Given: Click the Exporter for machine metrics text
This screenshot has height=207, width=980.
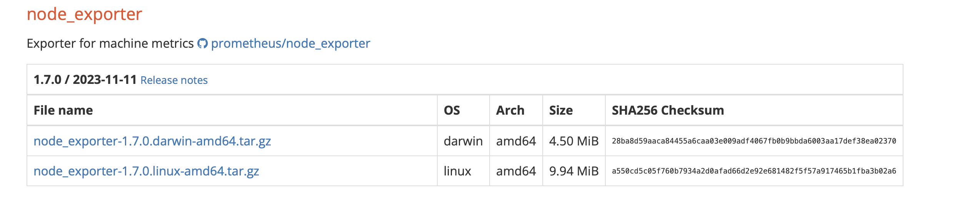Looking at the screenshot, I should click(x=110, y=43).
